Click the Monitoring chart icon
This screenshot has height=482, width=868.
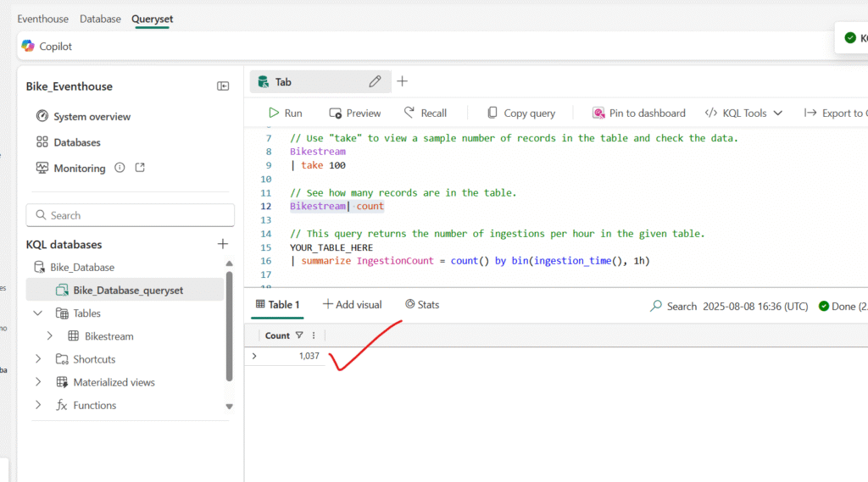[x=42, y=168]
